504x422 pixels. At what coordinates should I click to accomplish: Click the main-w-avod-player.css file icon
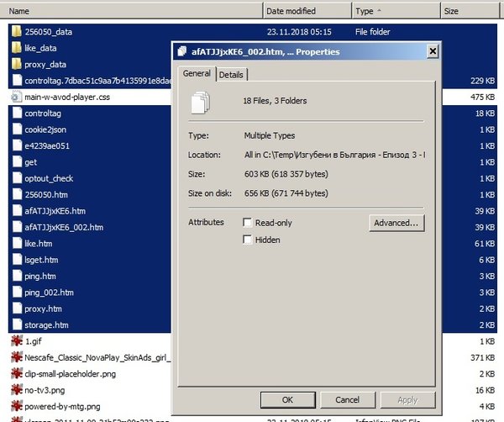click(x=17, y=97)
